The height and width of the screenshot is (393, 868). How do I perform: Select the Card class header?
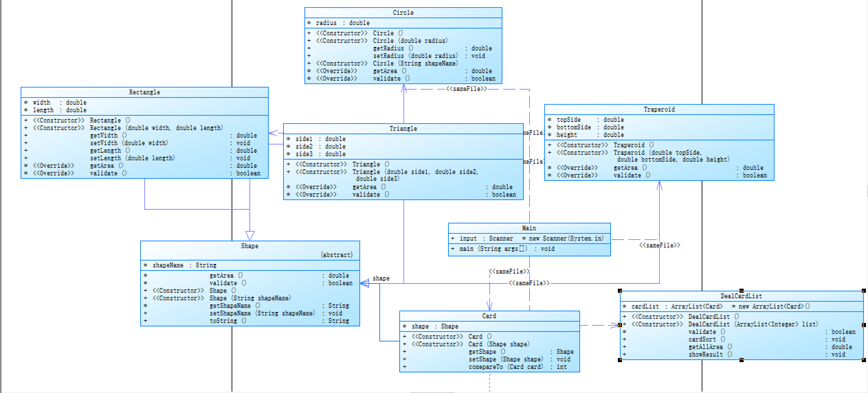pos(489,316)
